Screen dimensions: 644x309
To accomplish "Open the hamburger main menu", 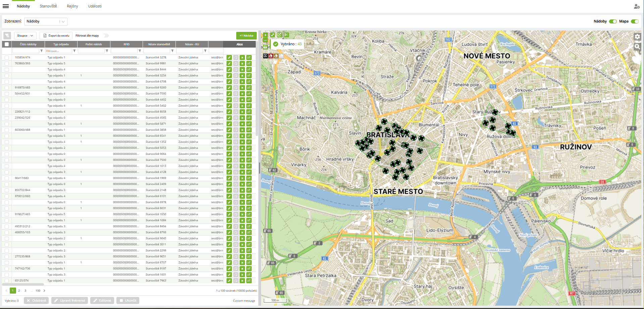I will point(6,6).
